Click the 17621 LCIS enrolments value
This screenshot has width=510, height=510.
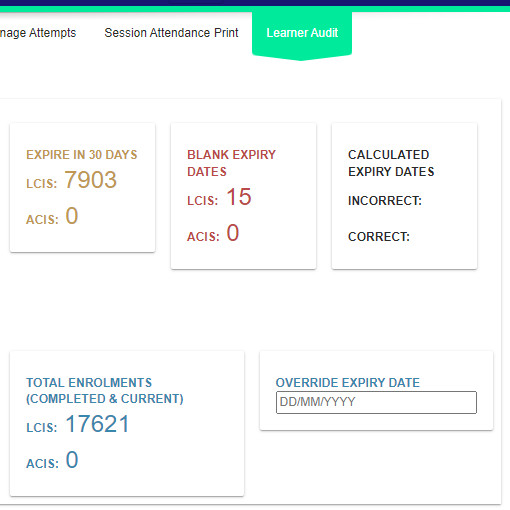(x=97, y=424)
